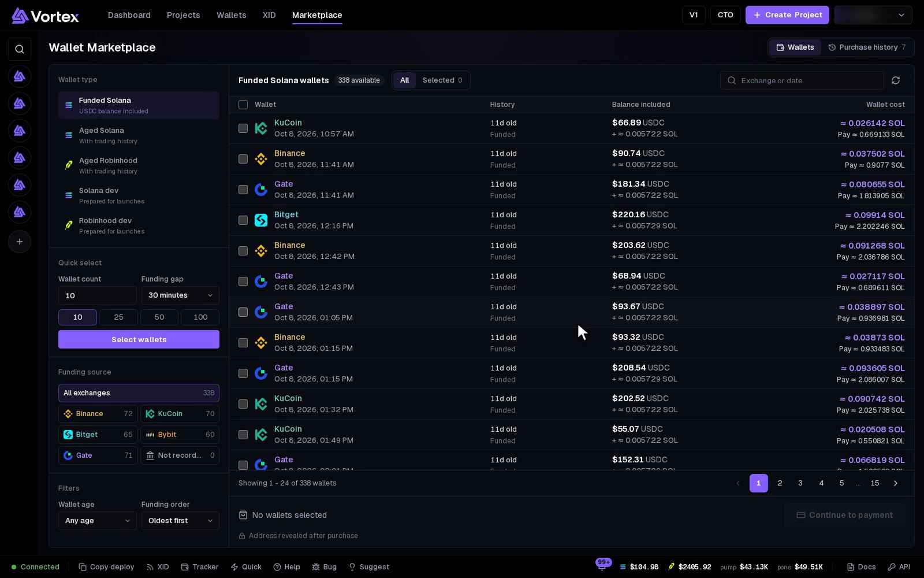Expand the account dropdown in header
Image resolution: width=924 pixels, height=578 pixels.
(873, 15)
